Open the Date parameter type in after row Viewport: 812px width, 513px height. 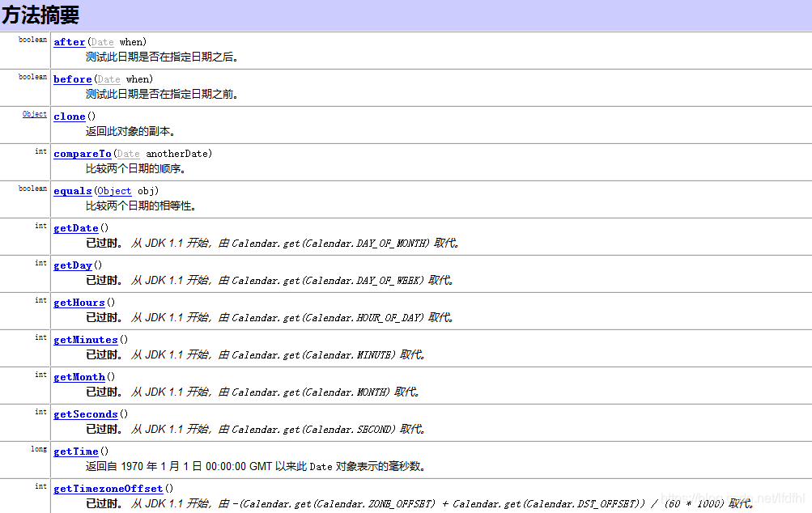(x=102, y=41)
